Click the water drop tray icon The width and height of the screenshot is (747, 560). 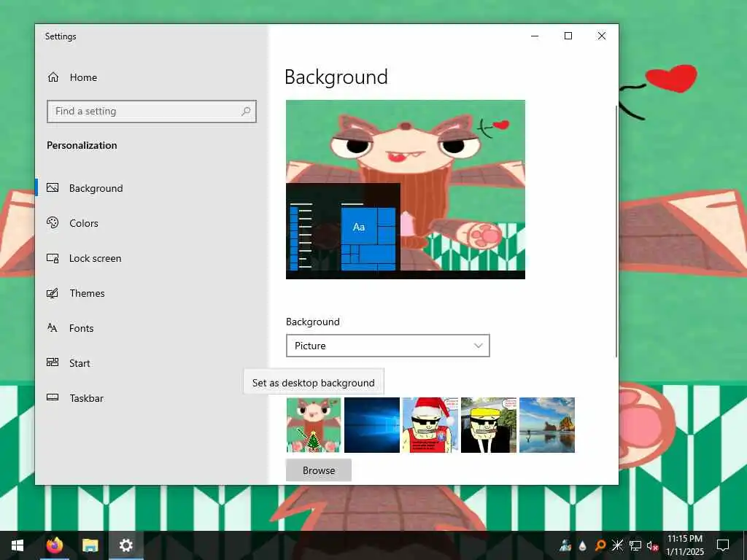(583, 545)
